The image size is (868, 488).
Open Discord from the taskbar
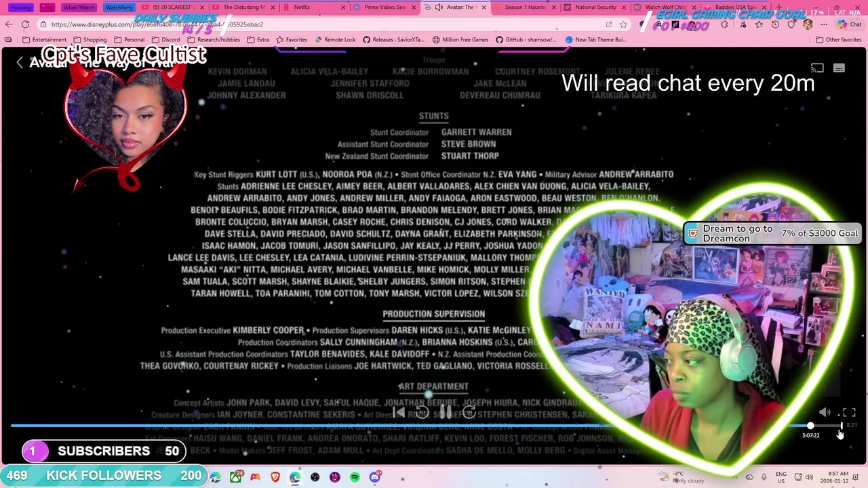pyautogui.click(x=375, y=478)
